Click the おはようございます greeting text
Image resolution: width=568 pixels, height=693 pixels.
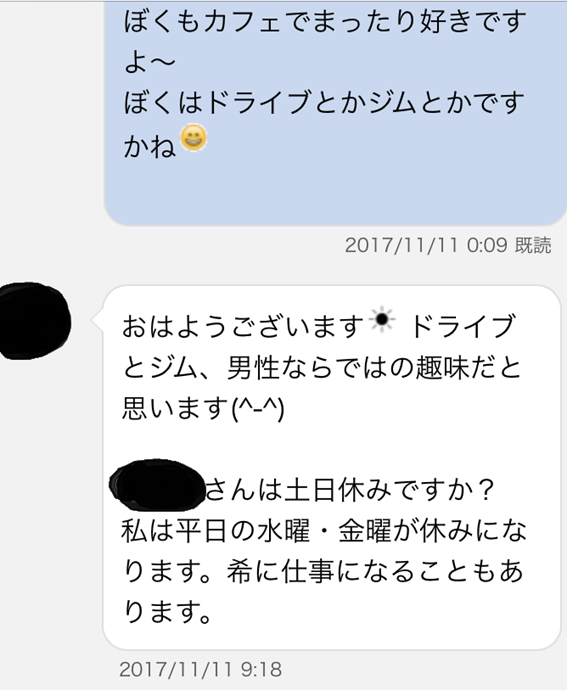pos(243,326)
